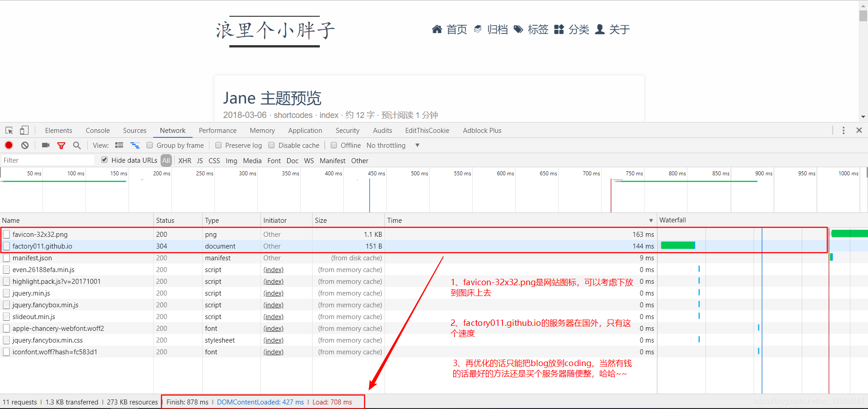The height and width of the screenshot is (409, 868).
Task: Filter requests by Doc
Action: pos(293,161)
